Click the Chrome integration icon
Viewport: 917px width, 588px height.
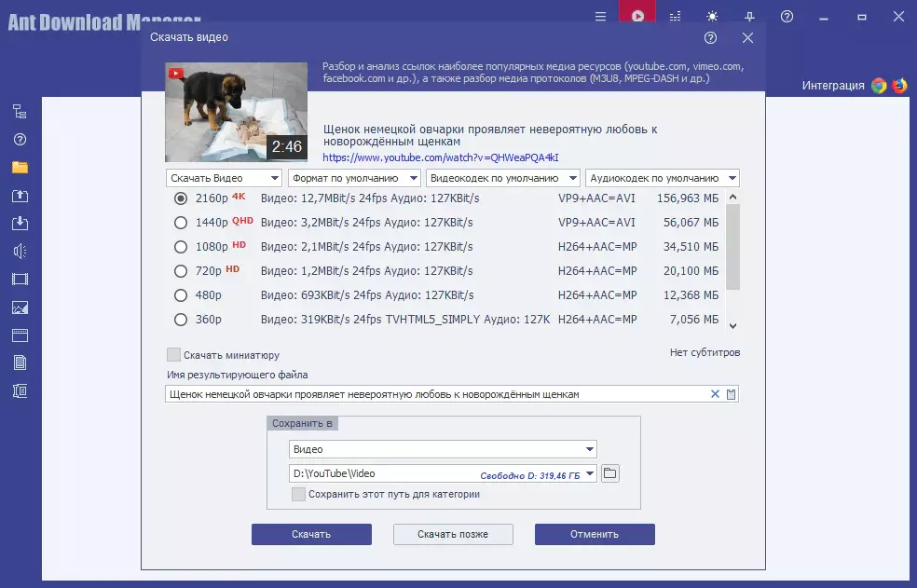click(879, 86)
